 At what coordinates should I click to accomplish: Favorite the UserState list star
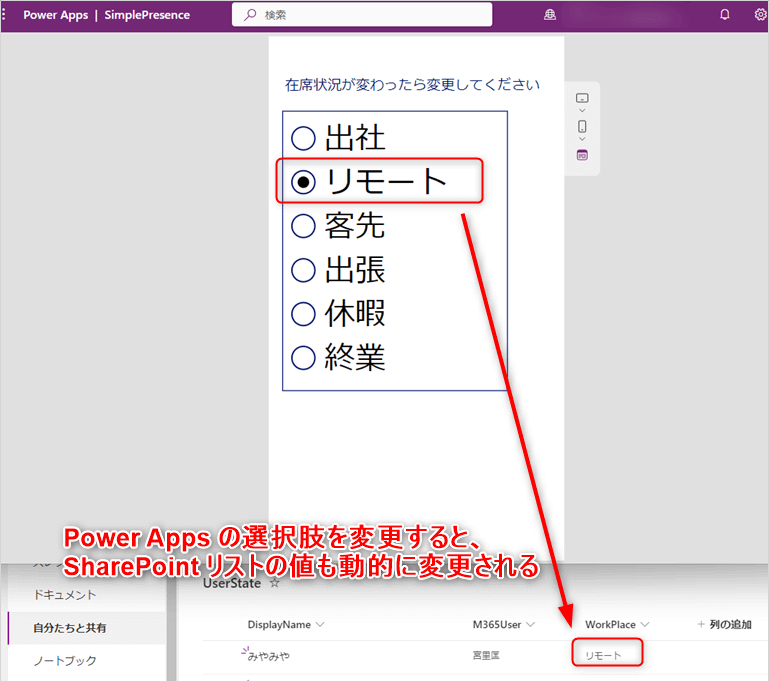click(x=275, y=583)
